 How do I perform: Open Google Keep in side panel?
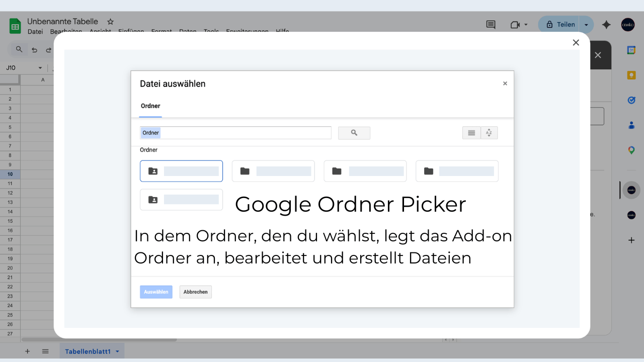point(631,75)
